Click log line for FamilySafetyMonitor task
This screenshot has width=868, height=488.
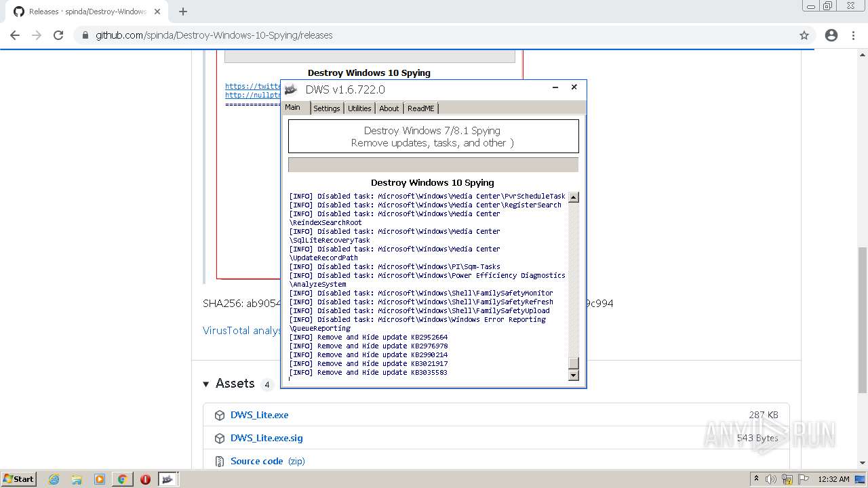421,293
